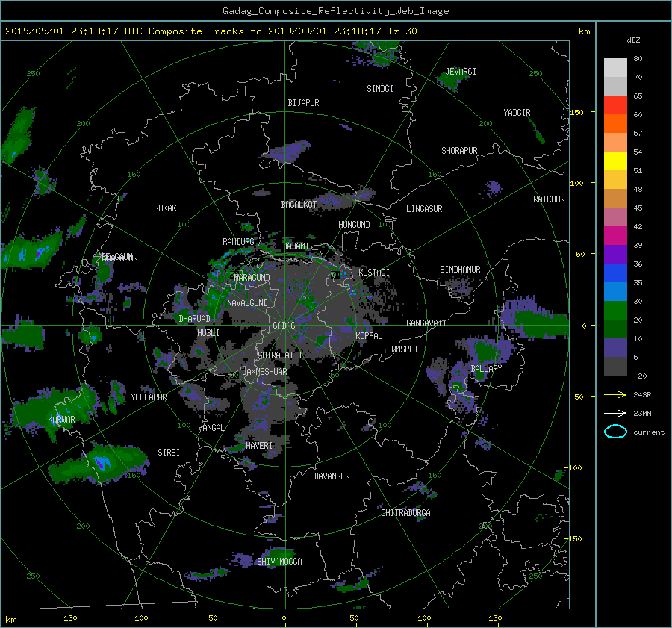Click the NARAGUND city label

click(252, 278)
